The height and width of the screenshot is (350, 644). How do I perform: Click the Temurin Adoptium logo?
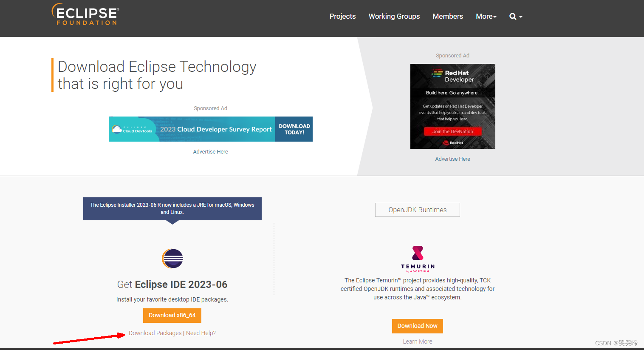418,259
